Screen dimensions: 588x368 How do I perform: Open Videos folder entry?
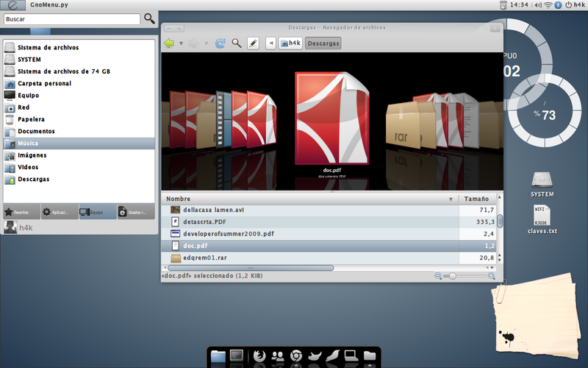(x=79, y=168)
